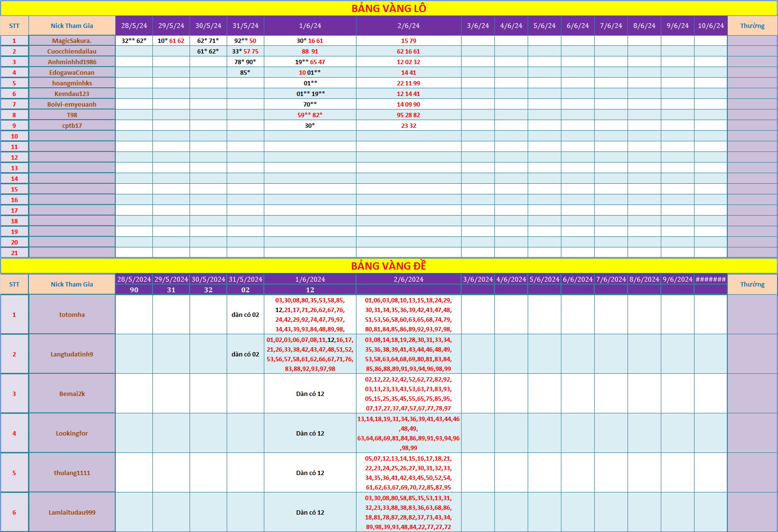Select cell containing 14 09 90
778x532 pixels.
pos(409,104)
